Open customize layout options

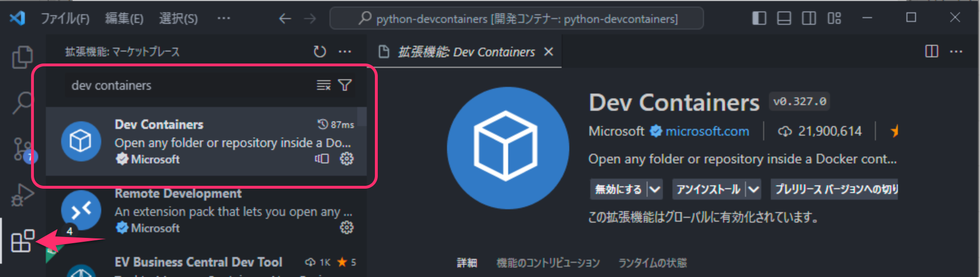pyautogui.click(x=834, y=18)
